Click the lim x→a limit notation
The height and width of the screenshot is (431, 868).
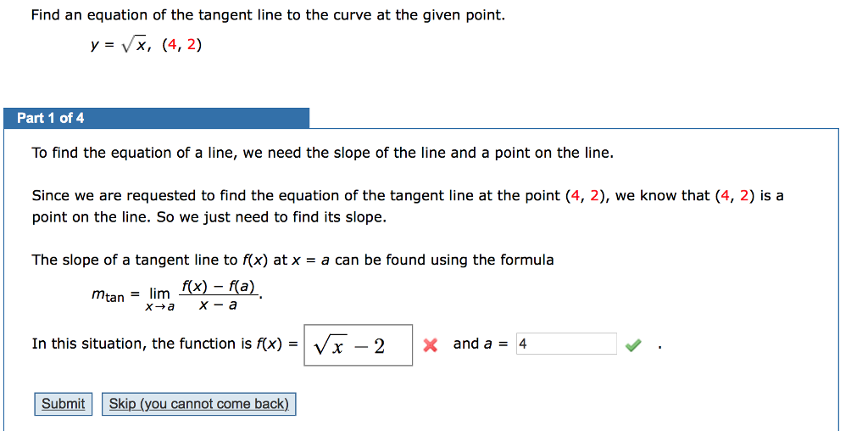(159, 298)
